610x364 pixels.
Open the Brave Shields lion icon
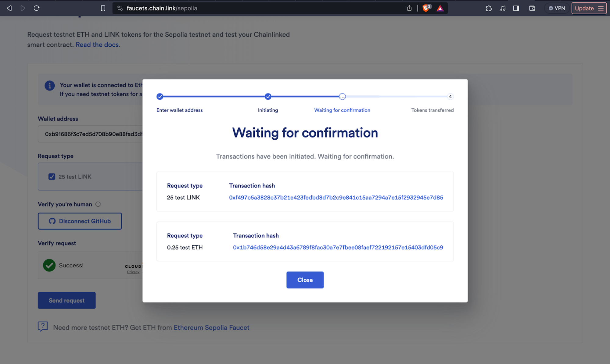pyautogui.click(x=426, y=8)
